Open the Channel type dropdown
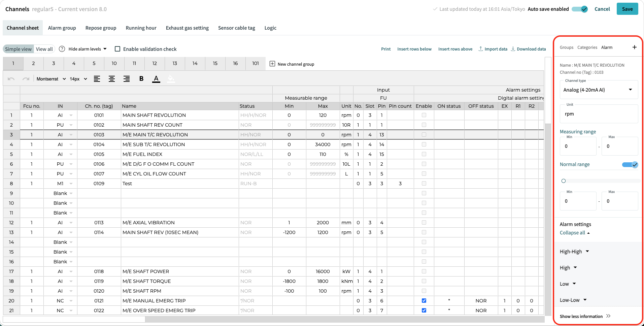644x326 pixels. (599, 90)
